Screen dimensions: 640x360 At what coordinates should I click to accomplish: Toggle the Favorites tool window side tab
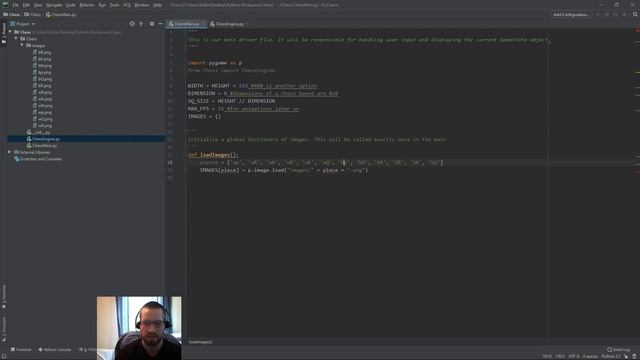coord(4,297)
